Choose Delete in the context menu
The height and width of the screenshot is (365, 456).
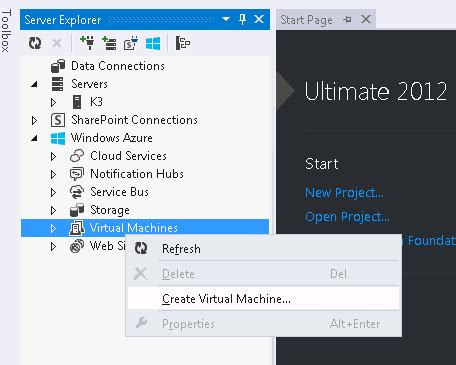(263, 274)
